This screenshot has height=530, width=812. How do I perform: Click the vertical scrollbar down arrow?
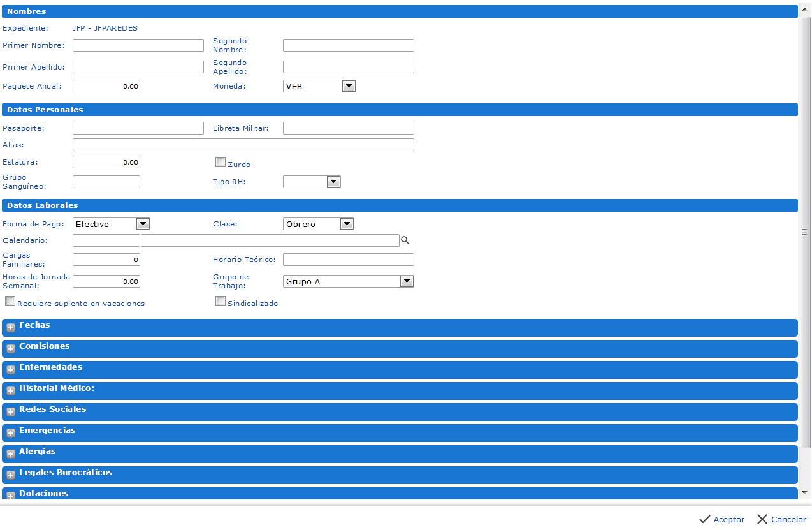(804, 492)
